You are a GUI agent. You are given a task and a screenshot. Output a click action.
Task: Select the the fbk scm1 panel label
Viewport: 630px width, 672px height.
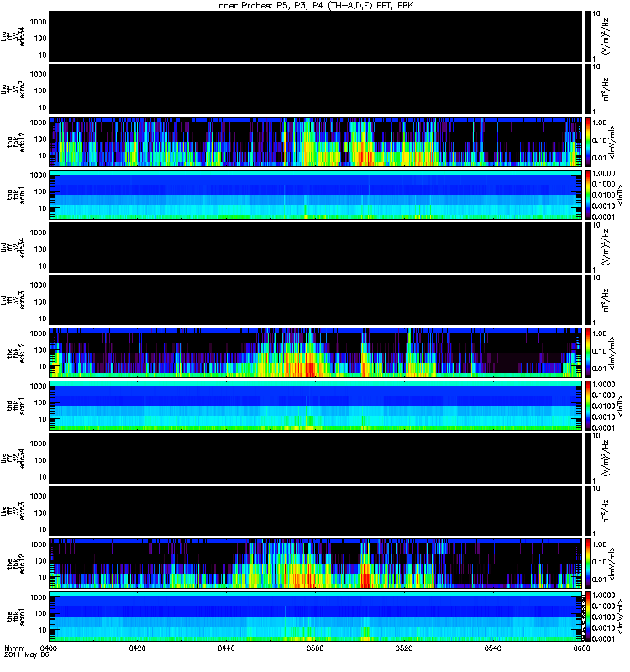(16, 617)
